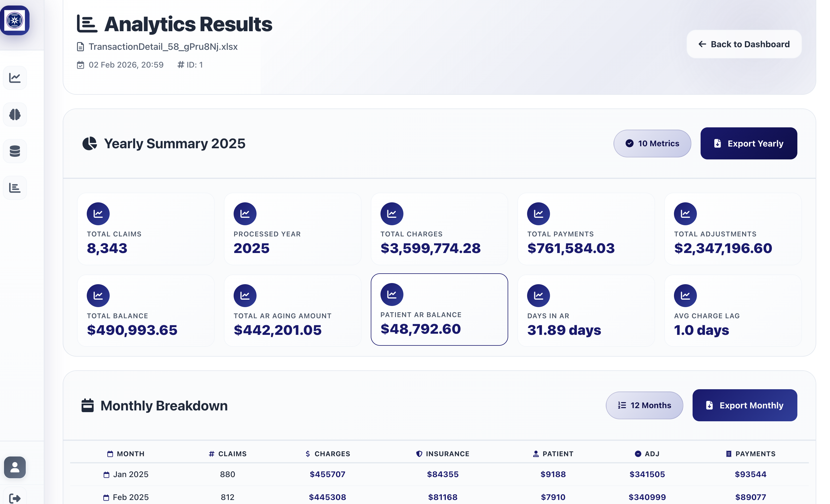Open TransactionDetail_58_gPru8Nj.xlsx file name
Image resolution: width=830 pixels, height=504 pixels.
tap(163, 47)
